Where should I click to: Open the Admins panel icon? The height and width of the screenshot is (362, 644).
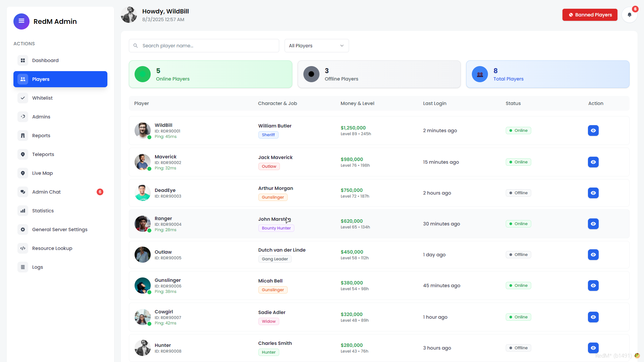pos(22,117)
